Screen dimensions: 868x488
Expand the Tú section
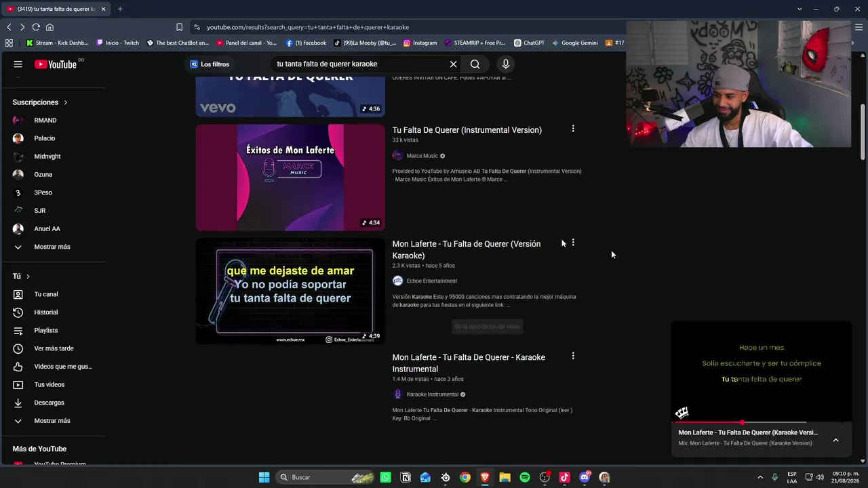pos(21,277)
